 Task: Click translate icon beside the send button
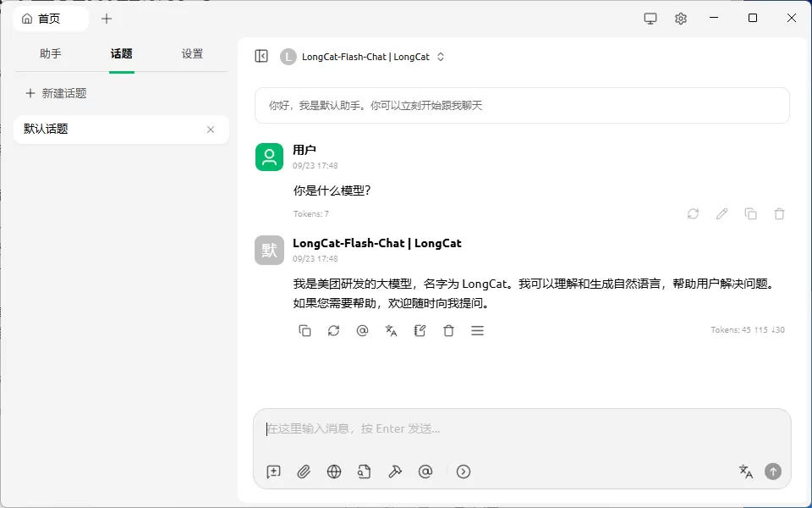tap(746, 472)
